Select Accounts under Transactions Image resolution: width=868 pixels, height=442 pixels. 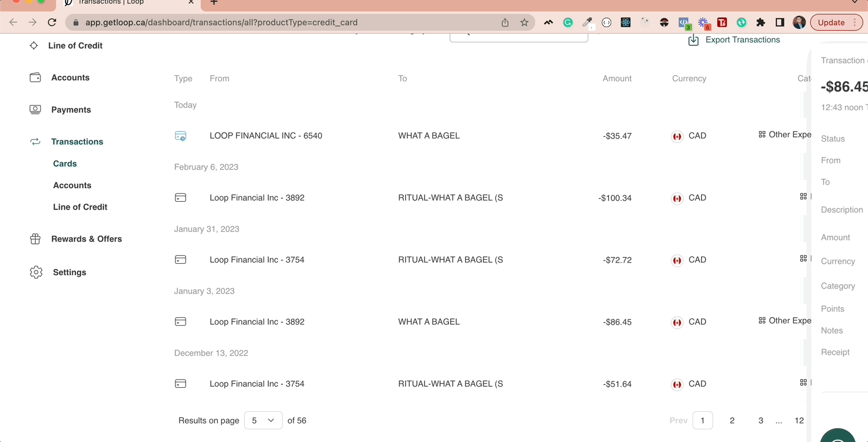pos(72,185)
